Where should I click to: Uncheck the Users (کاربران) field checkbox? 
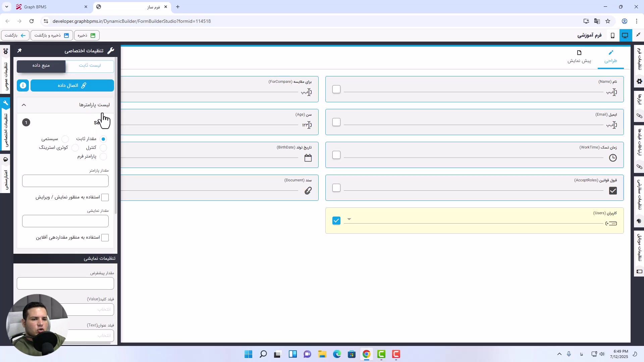point(336,221)
